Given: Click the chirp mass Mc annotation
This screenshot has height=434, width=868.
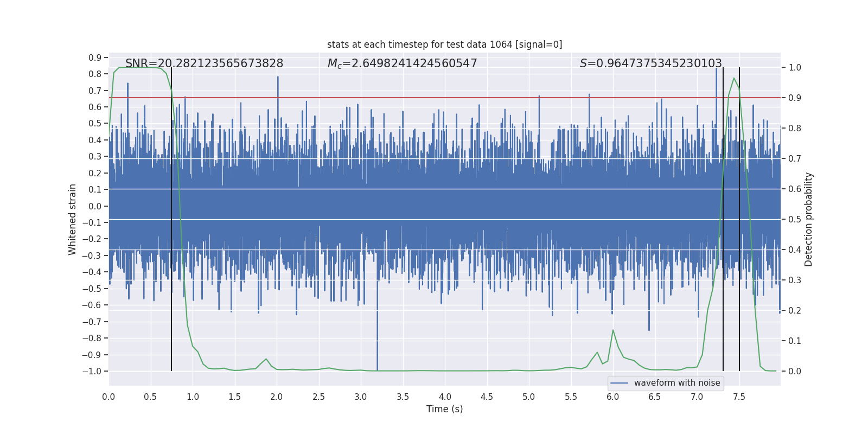Looking at the screenshot, I should pyautogui.click(x=402, y=63).
